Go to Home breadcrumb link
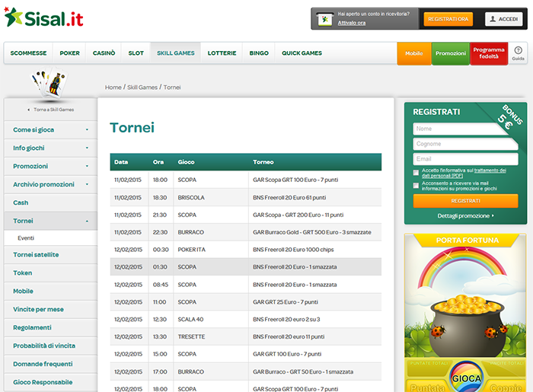This screenshot has height=392, width=533. pos(113,88)
